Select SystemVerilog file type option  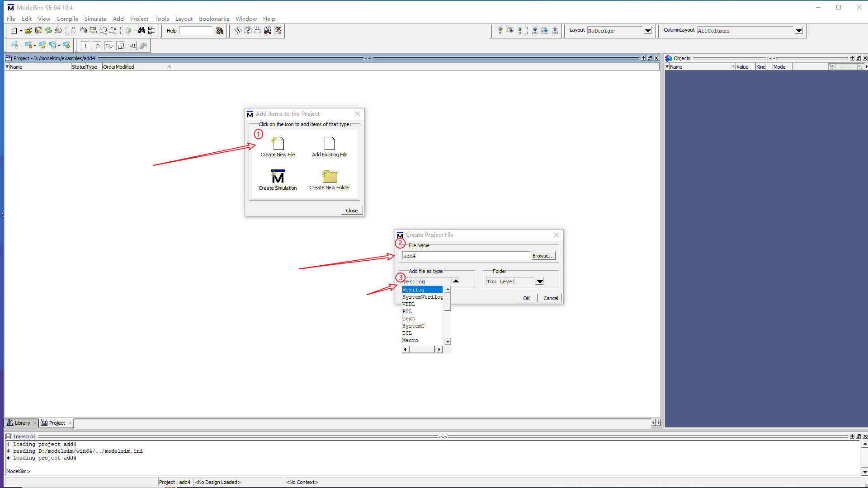tap(422, 296)
